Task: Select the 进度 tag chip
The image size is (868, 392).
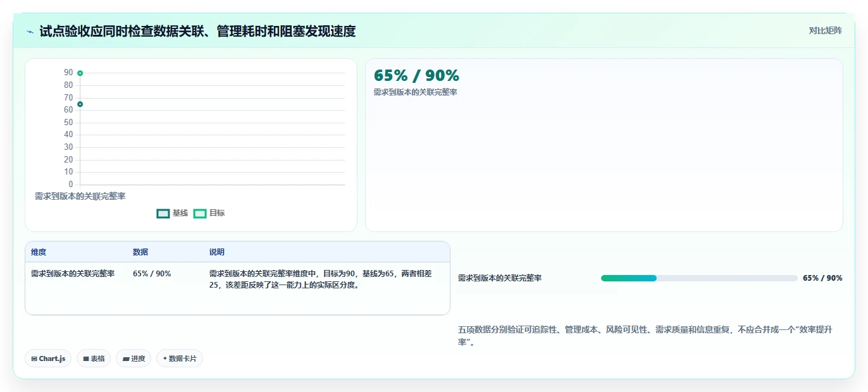Action: pos(133,358)
